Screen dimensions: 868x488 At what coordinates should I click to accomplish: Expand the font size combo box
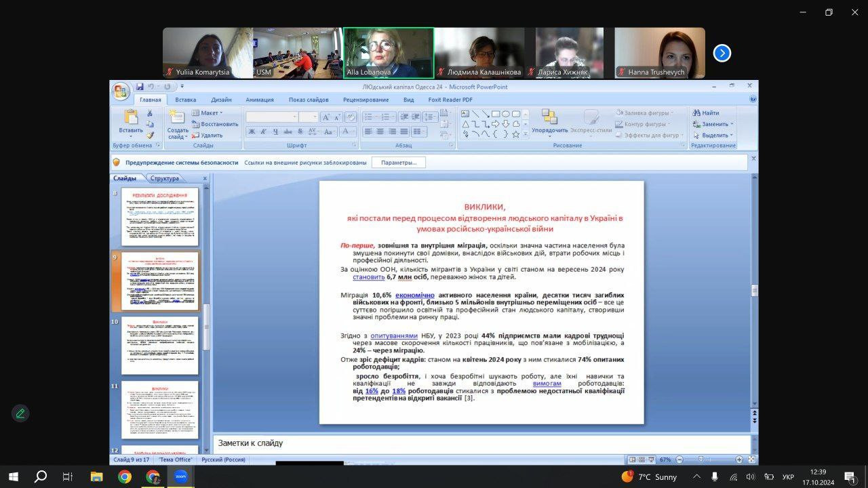tap(315, 117)
